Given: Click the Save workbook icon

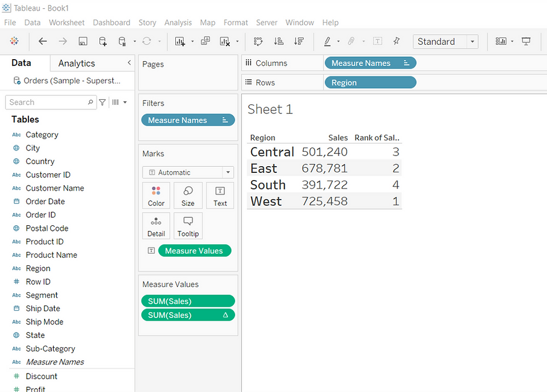Looking at the screenshot, I should (83, 41).
